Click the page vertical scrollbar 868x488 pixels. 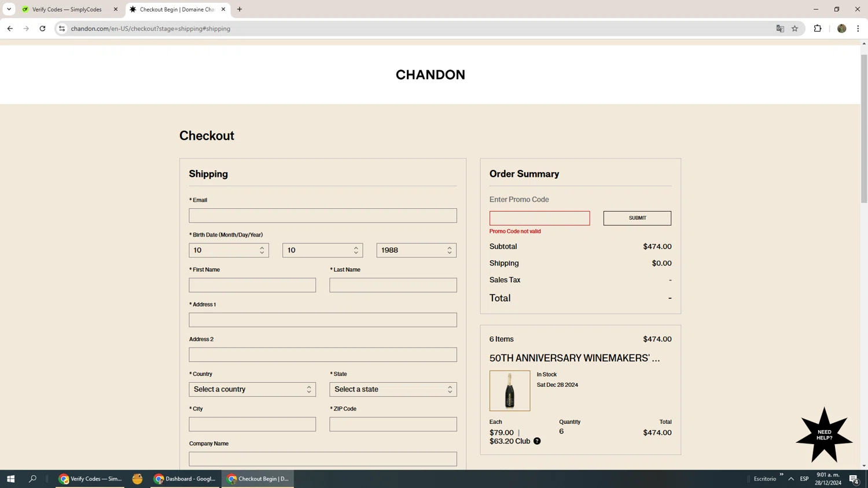pos(864,128)
